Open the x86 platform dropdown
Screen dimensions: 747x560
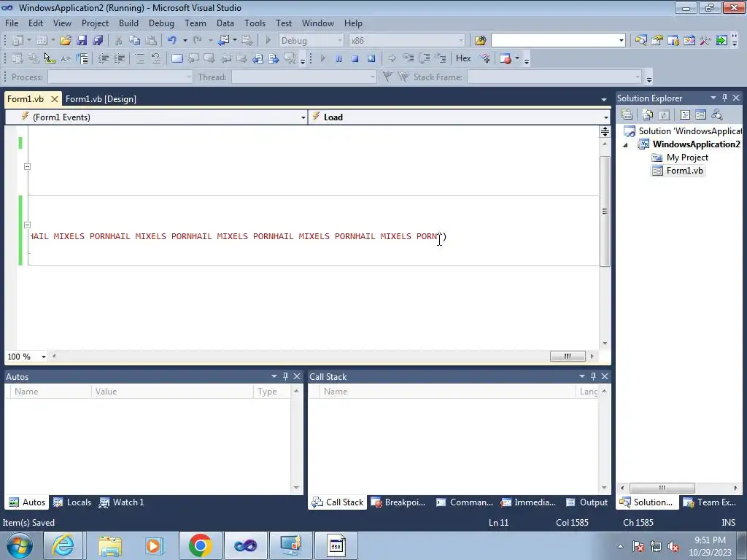point(461,41)
